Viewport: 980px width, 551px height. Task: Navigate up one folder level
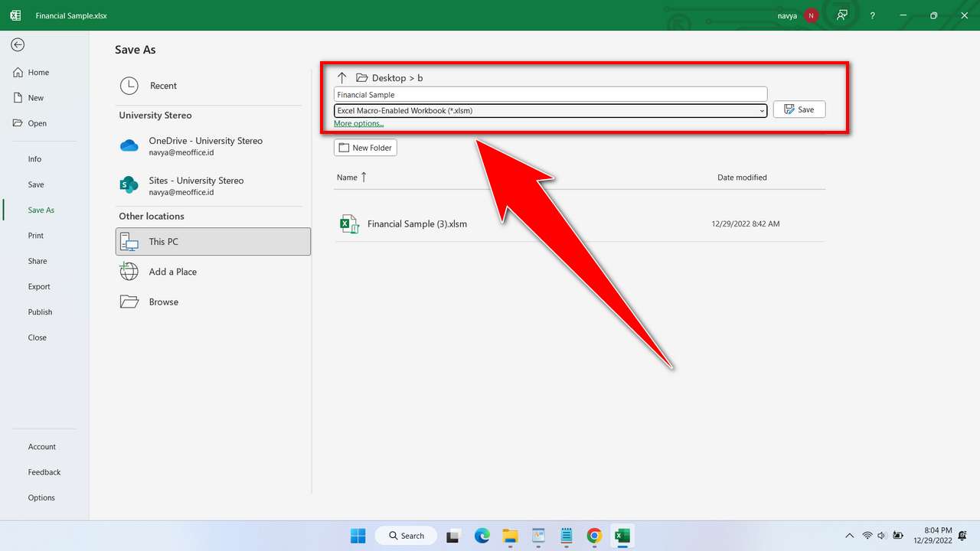(x=342, y=77)
